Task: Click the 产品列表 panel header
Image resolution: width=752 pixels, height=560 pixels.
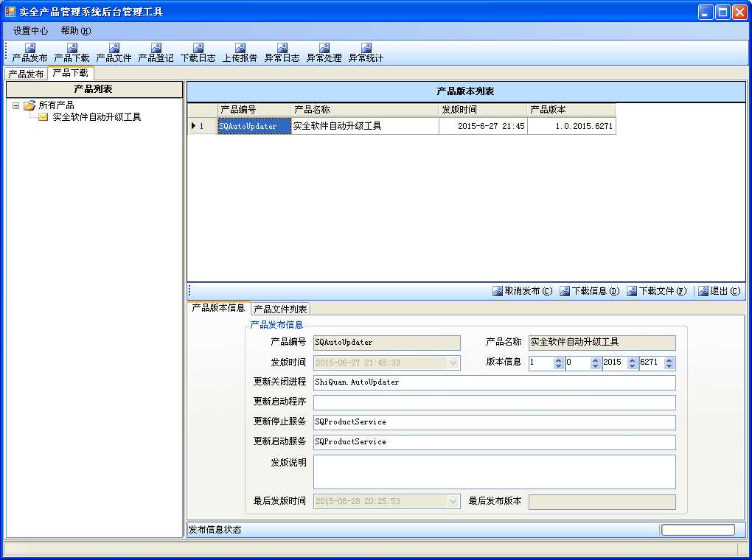Action: tap(94, 89)
